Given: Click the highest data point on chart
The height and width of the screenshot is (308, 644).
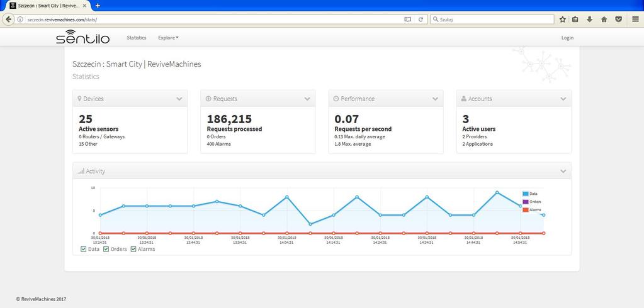Looking at the screenshot, I should point(497,192).
